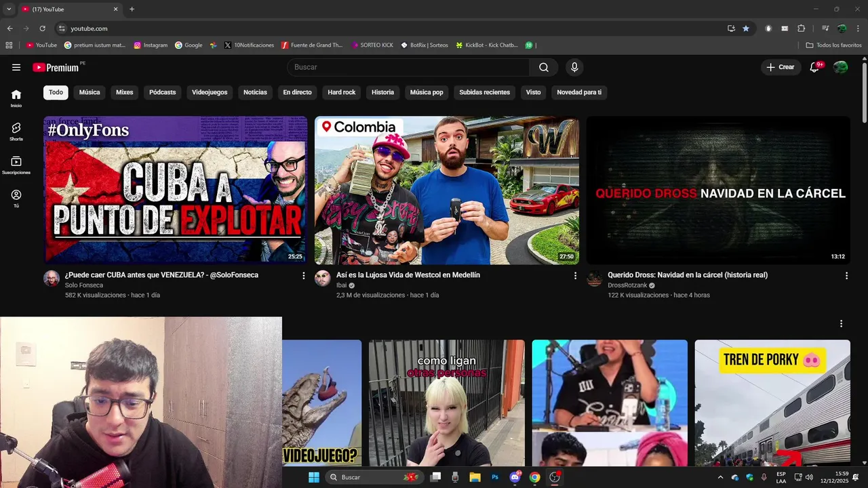Viewport: 868px width, 488px height.
Task: Open the account avatar menu
Action: tap(840, 67)
